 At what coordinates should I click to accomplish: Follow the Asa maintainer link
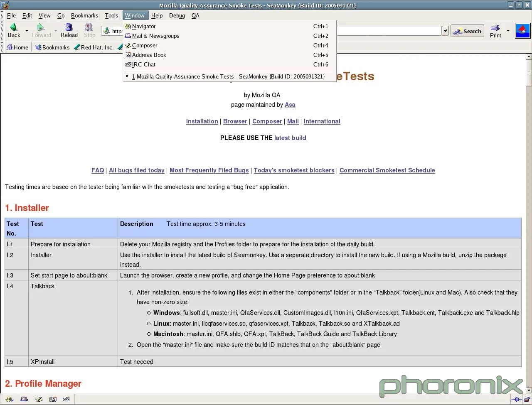click(x=290, y=105)
